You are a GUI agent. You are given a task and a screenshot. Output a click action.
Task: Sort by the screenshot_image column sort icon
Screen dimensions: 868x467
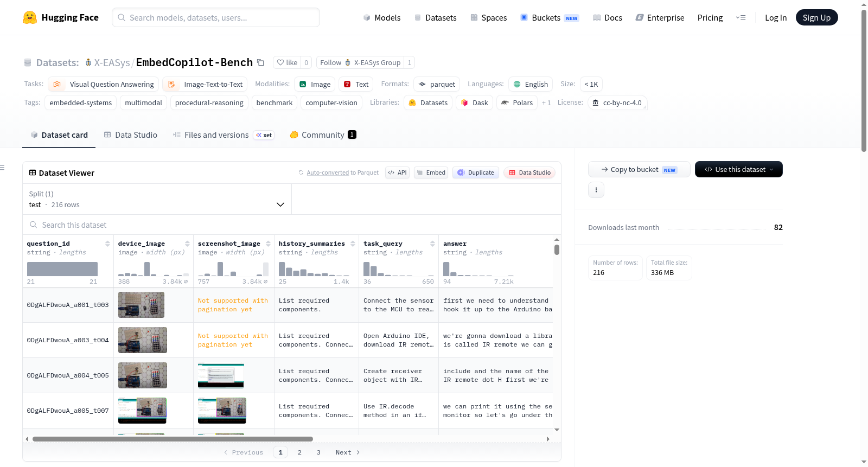[x=268, y=244]
